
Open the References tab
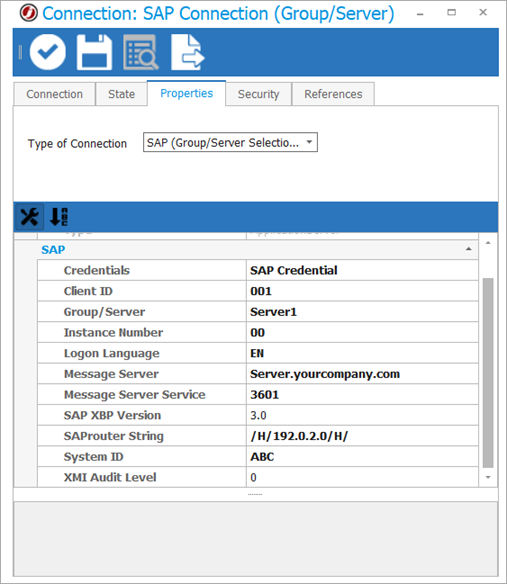pyautogui.click(x=333, y=94)
